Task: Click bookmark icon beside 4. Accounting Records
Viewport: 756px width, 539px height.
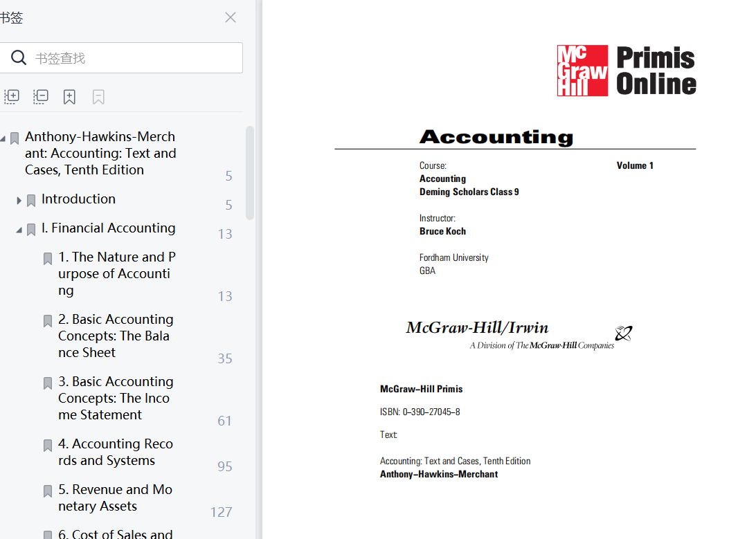Action: 48,445
